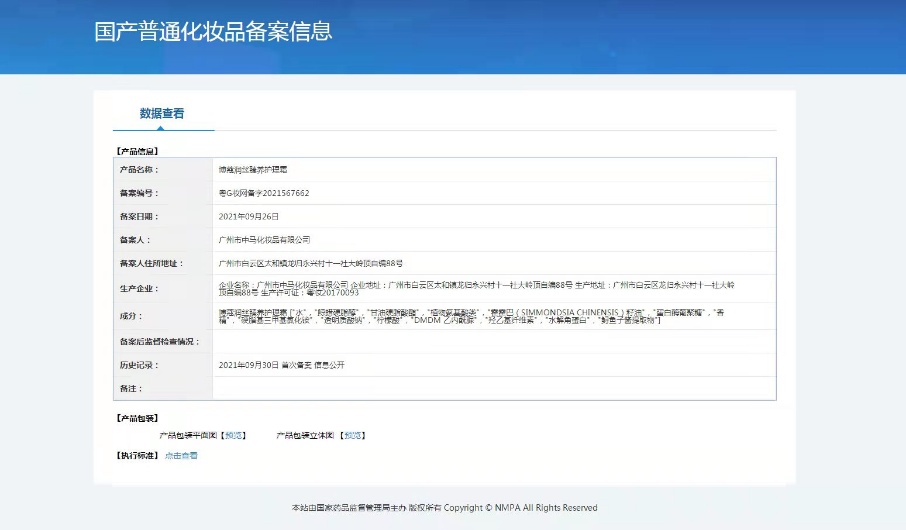
Task: Click the NMPA copyright footer text
Action: coord(444,507)
